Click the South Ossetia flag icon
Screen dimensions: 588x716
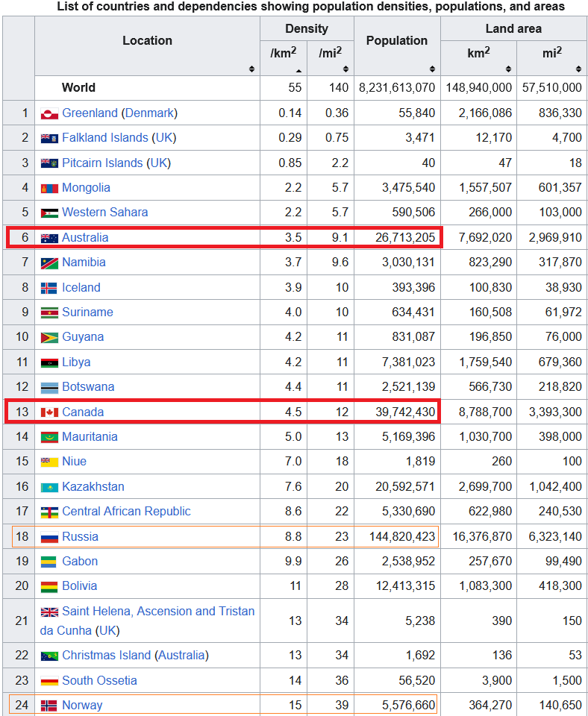49,681
